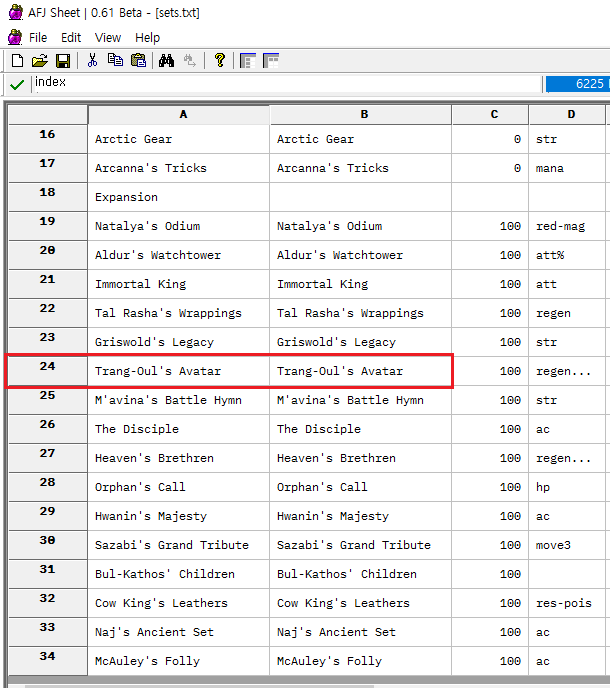Viewport: 610px width, 688px height.
Task: Click Arctic Gear in column A
Action: coord(179,139)
